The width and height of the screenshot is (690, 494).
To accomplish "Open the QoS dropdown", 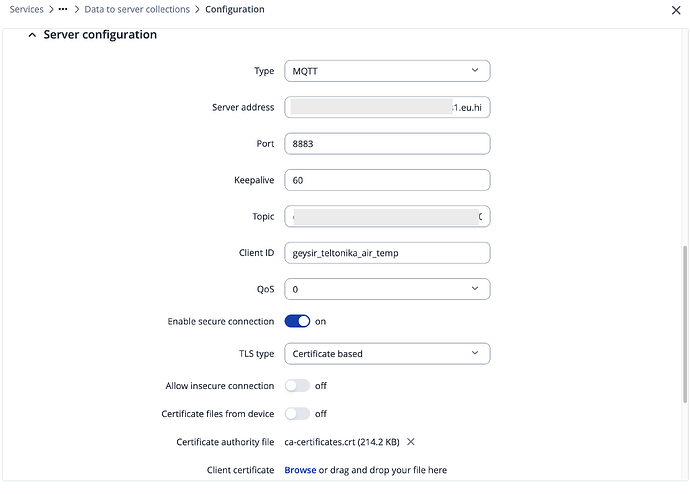I will coord(387,289).
